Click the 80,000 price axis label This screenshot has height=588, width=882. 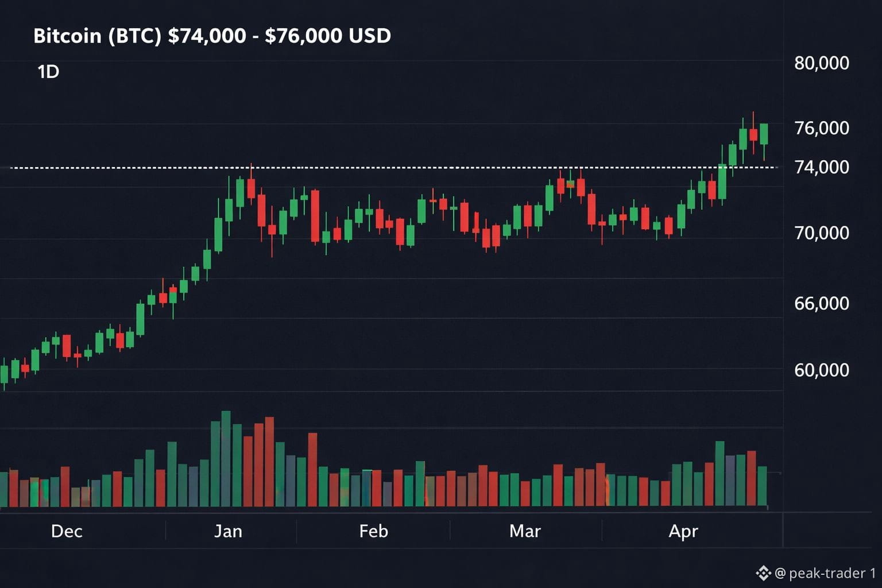(821, 63)
